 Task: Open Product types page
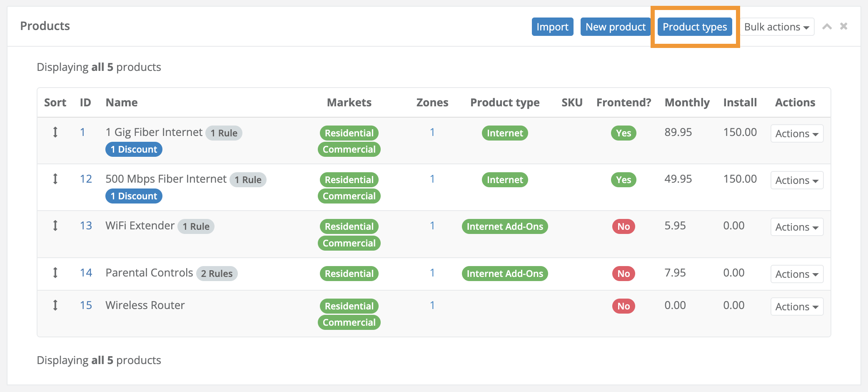click(x=694, y=27)
